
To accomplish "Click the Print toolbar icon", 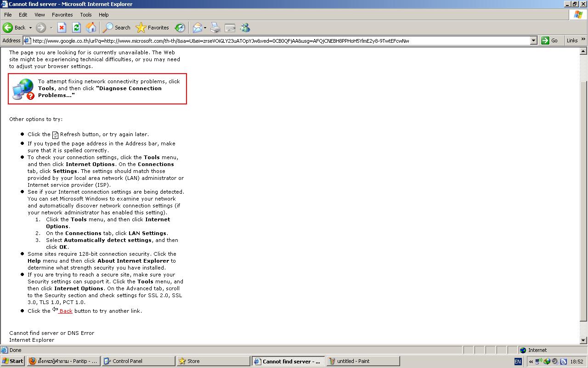I will (x=215, y=28).
